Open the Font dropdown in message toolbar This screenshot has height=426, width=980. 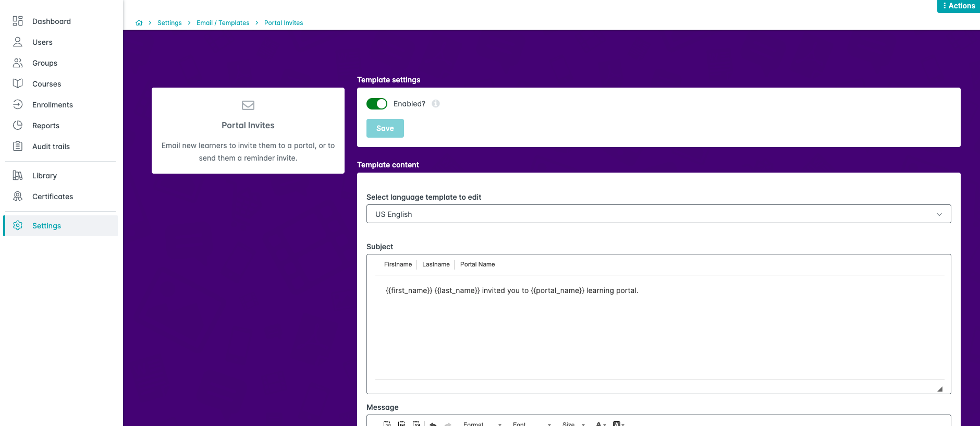pos(531,424)
